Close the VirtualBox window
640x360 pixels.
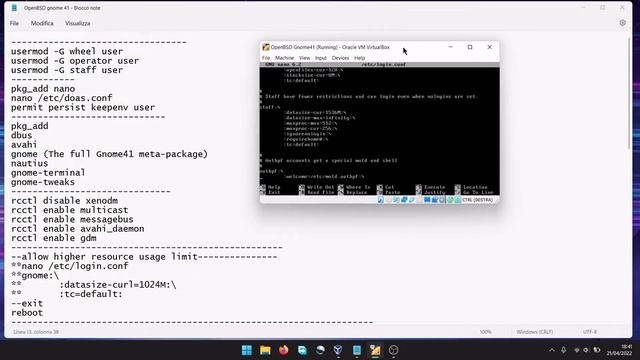pyautogui.click(x=489, y=47)
